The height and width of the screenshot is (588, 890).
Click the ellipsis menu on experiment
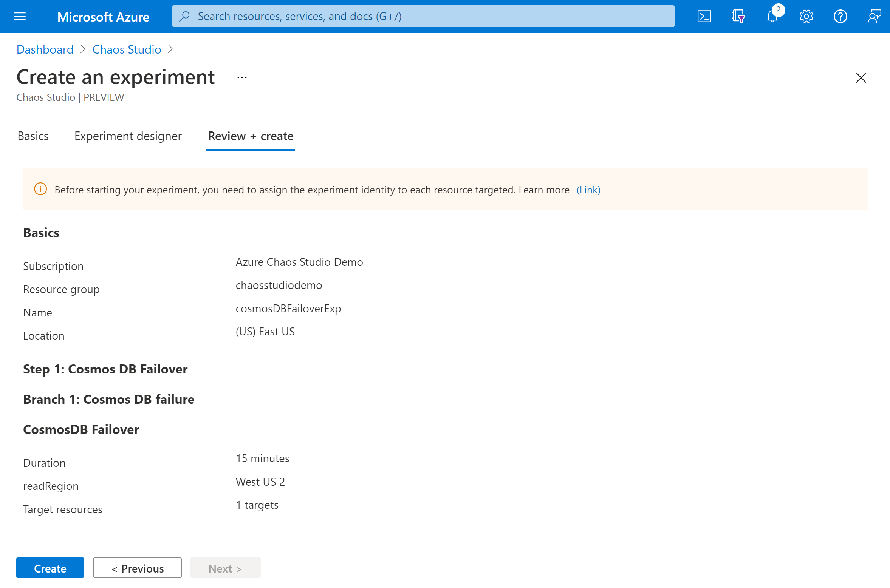242,77
